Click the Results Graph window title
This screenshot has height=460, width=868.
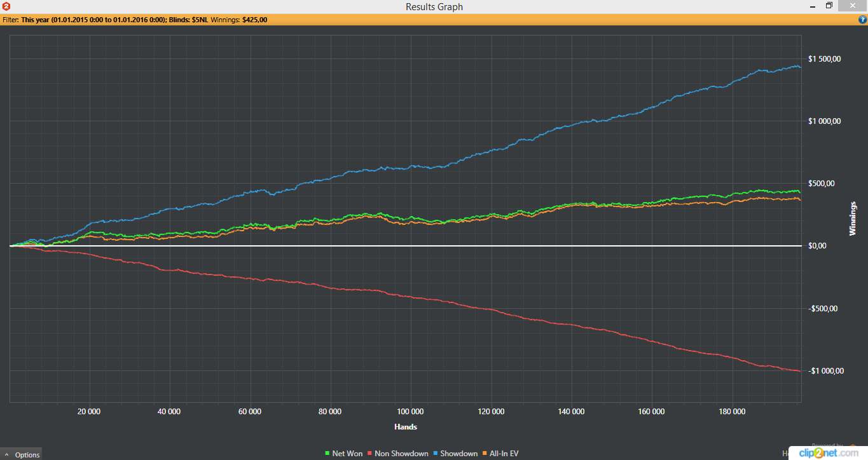434,7
